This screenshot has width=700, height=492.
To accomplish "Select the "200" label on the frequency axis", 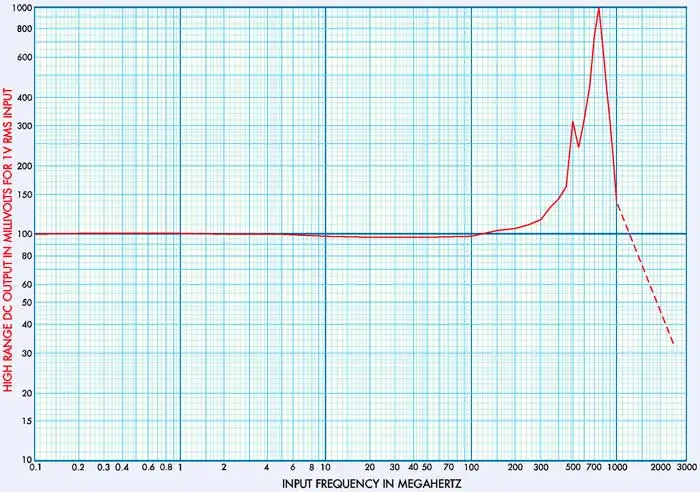I will (x=515, y=467).
